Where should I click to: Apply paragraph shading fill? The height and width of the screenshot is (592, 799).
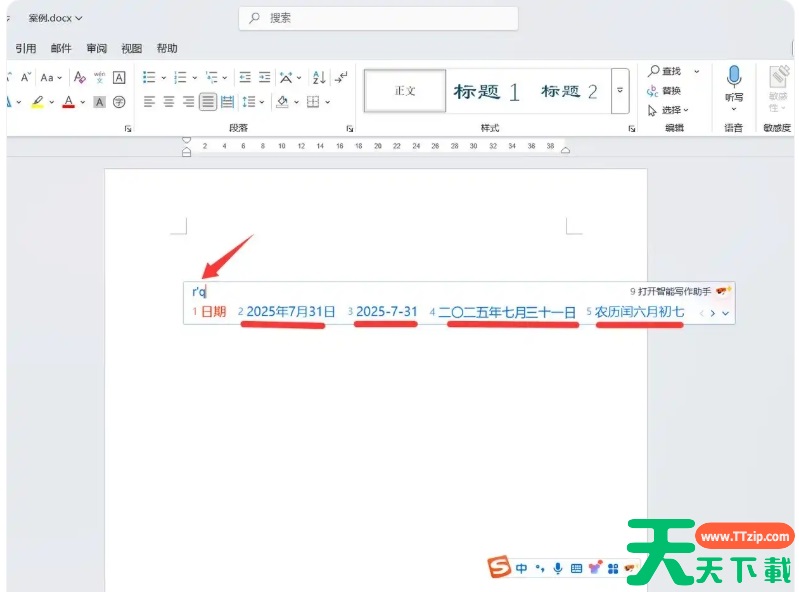(282, 102)
